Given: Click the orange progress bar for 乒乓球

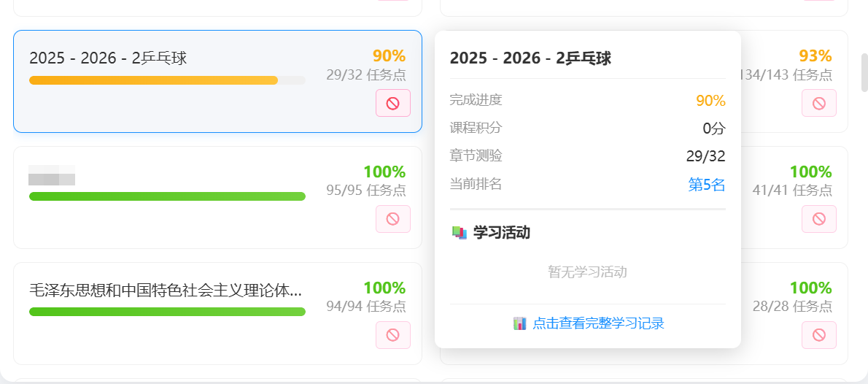Looking at the screenshot, I should [154, 80].
